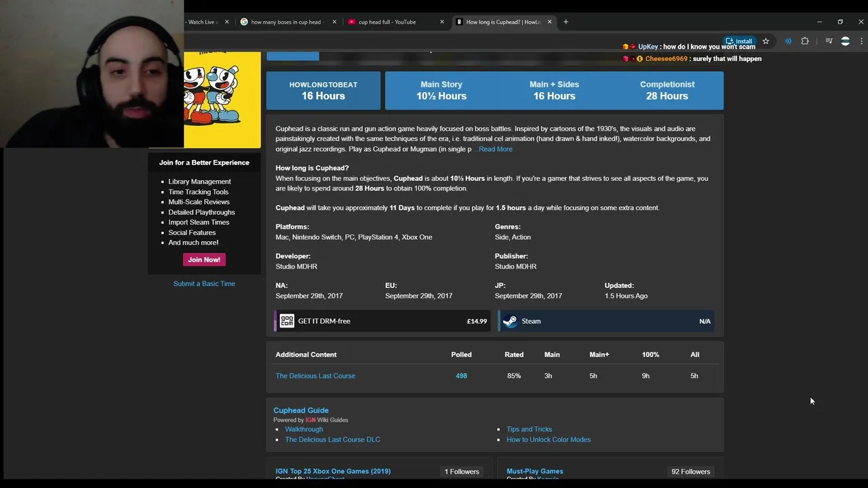Image resolution: width=868 pixels, height=488 pixels.
Task: Click the N/A Steam price
Action: 705,321
